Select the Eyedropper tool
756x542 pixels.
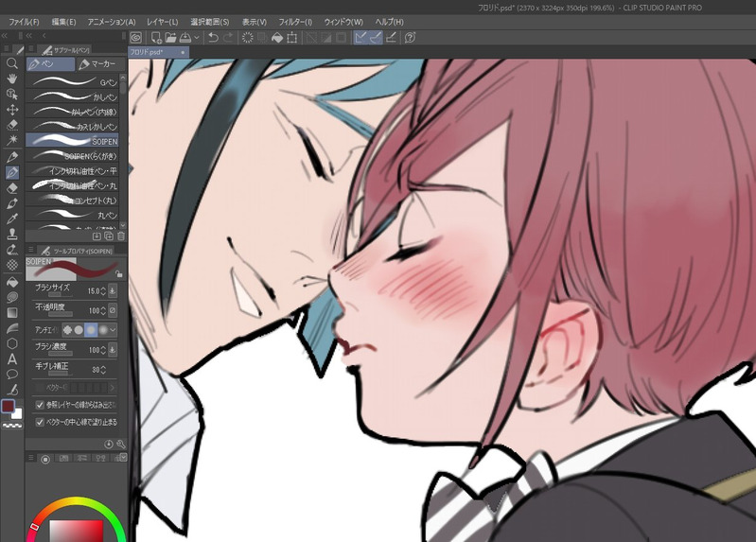[x=12, y=219]
